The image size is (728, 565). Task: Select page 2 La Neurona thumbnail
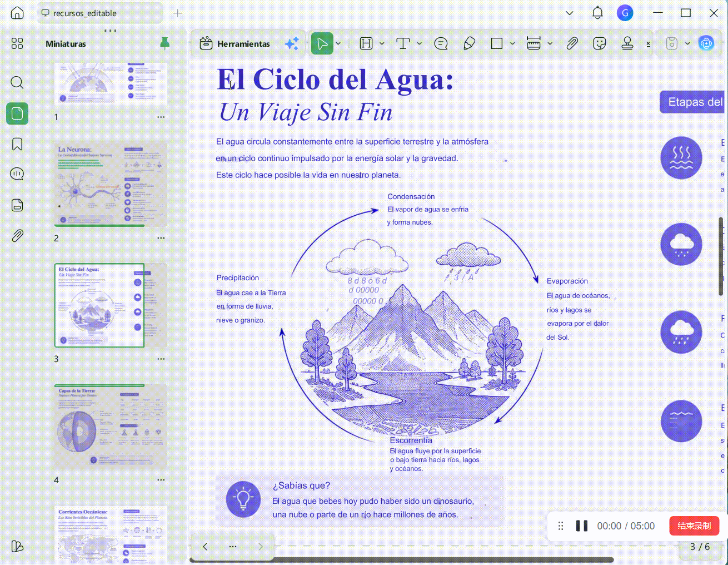111,184
